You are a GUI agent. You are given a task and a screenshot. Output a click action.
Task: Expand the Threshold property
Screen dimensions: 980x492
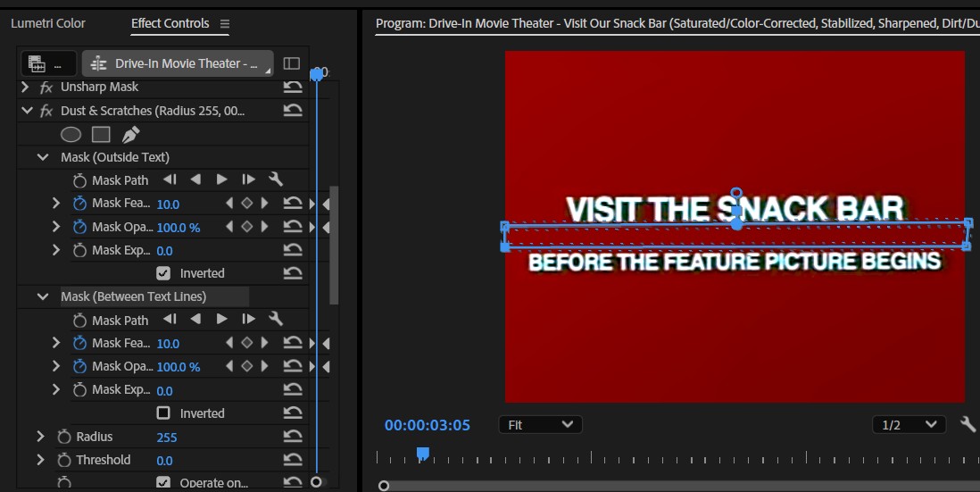click(x=41, y=460)
